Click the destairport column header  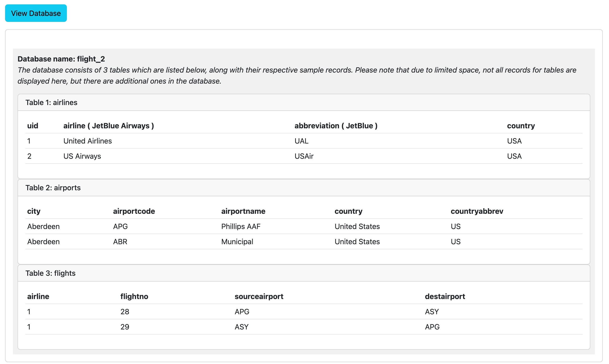click(x=445, y=296)
